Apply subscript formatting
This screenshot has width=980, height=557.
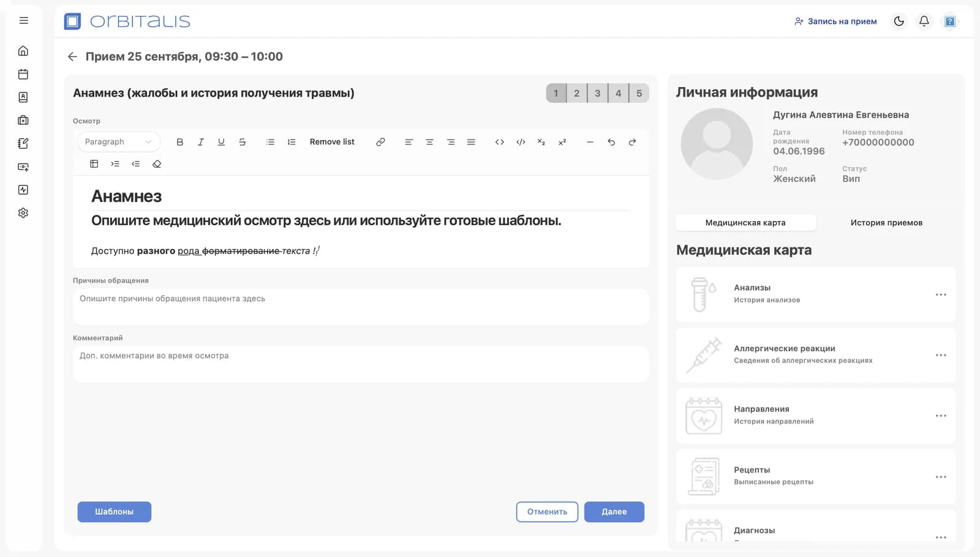point(541,142)
